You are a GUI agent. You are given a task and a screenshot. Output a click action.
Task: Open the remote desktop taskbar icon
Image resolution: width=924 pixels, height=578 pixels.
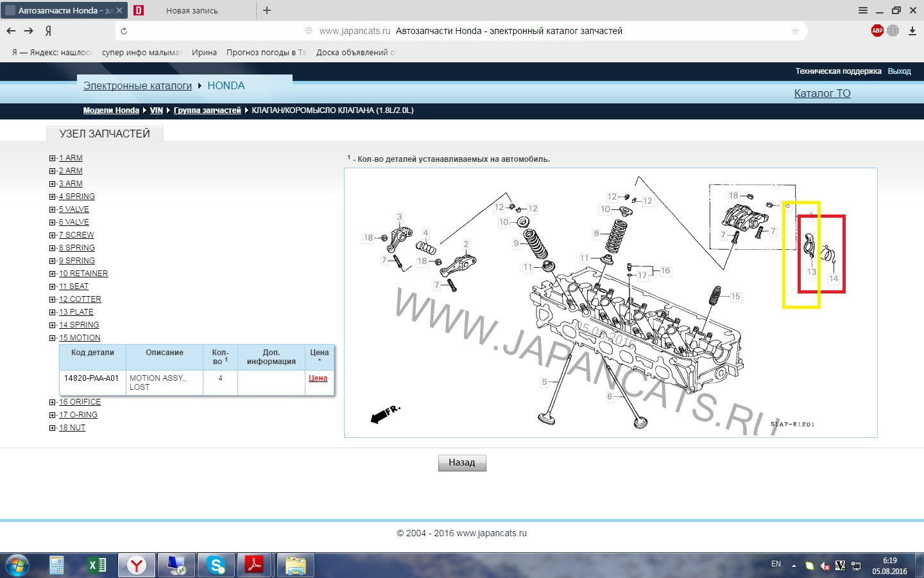176,565
